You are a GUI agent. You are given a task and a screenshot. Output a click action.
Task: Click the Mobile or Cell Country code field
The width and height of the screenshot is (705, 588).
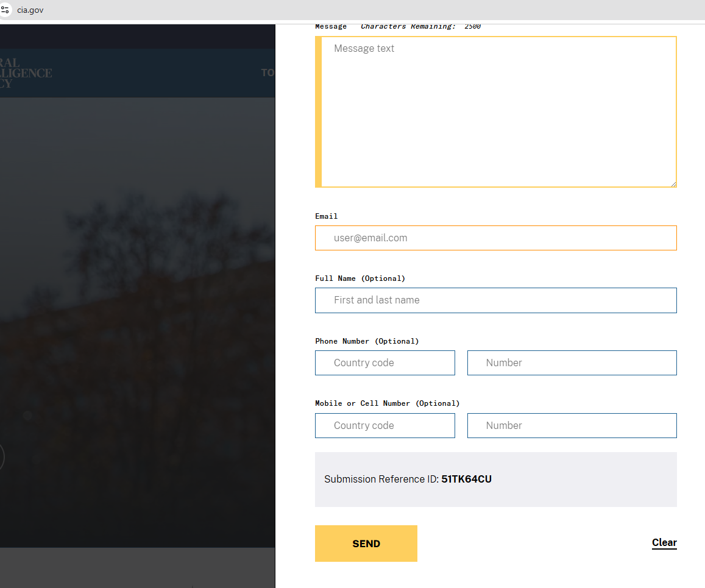point(385,426)
